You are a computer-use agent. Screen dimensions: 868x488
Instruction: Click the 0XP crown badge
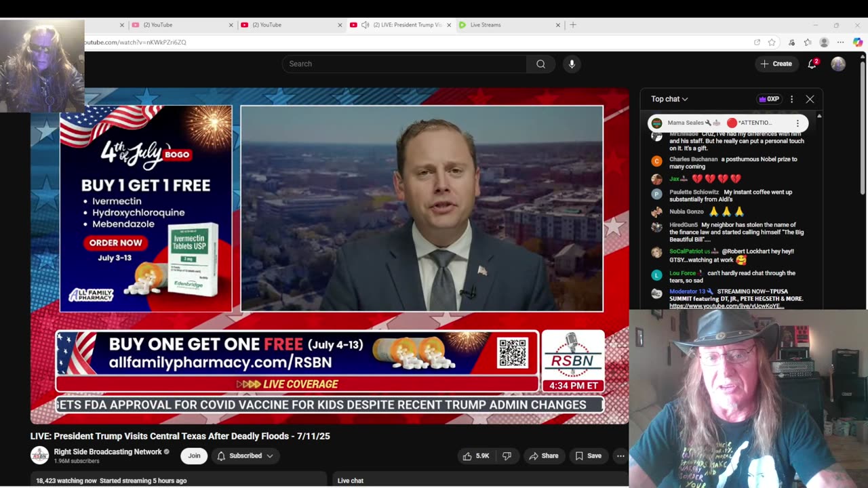click(x=769, y=99)
